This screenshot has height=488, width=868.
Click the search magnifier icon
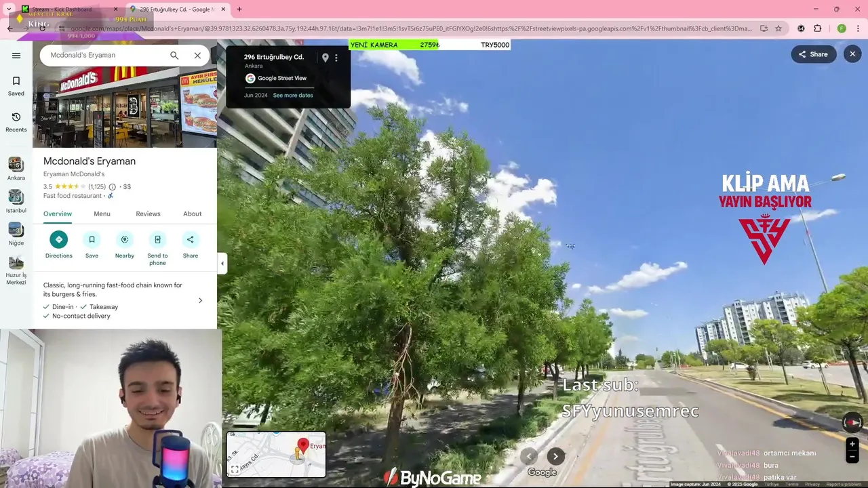click(x=174, y=56)
